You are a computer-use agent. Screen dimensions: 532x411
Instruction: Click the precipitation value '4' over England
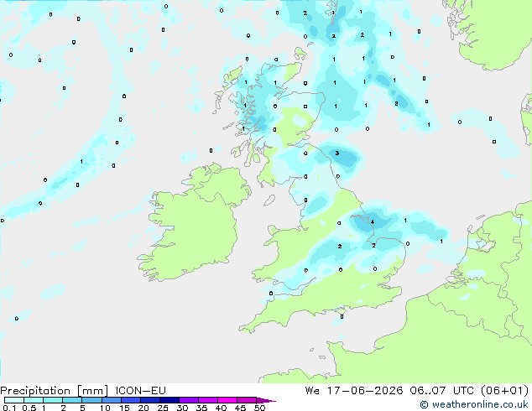373,222
